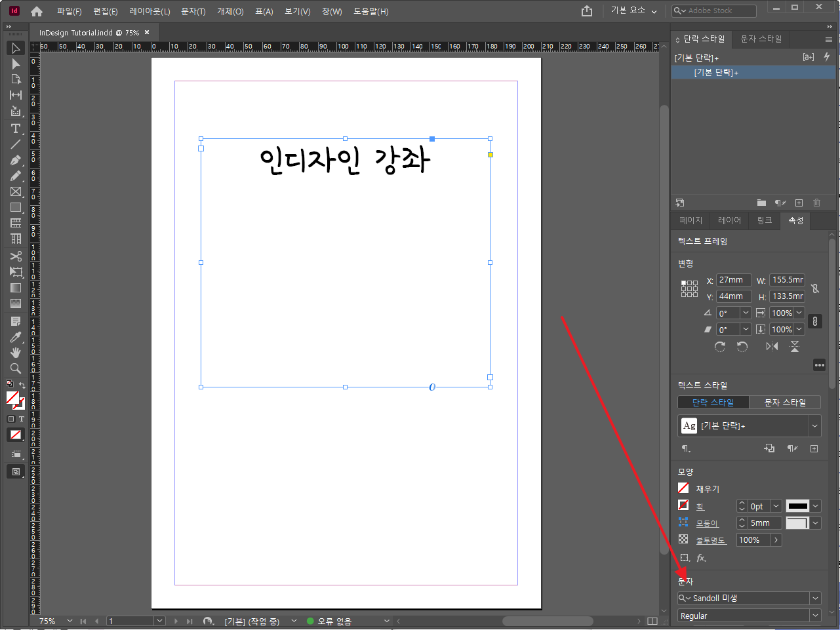Select the Type tool

pyautogui.click(x=16, y=128)
